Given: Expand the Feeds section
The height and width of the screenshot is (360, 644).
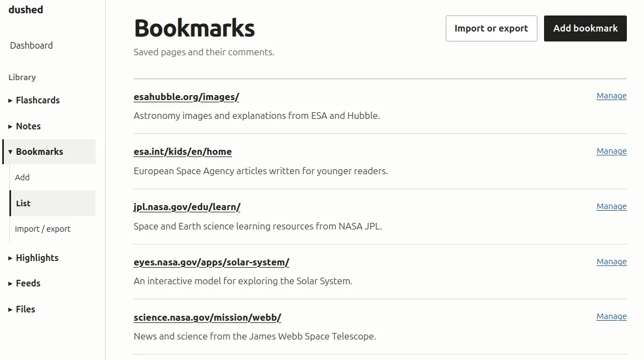Looking at the screenshot, I should (49, 284).
